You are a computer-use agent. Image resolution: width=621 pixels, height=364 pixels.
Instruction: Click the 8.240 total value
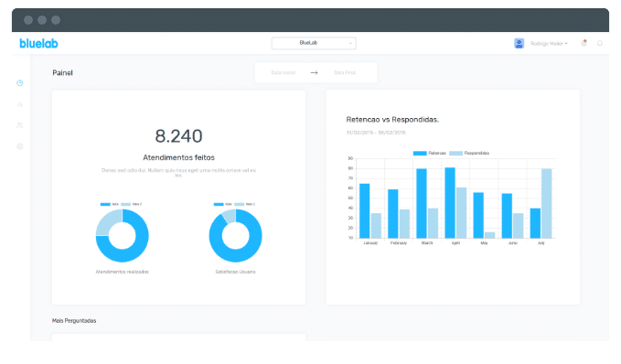(x=178, y=136)
